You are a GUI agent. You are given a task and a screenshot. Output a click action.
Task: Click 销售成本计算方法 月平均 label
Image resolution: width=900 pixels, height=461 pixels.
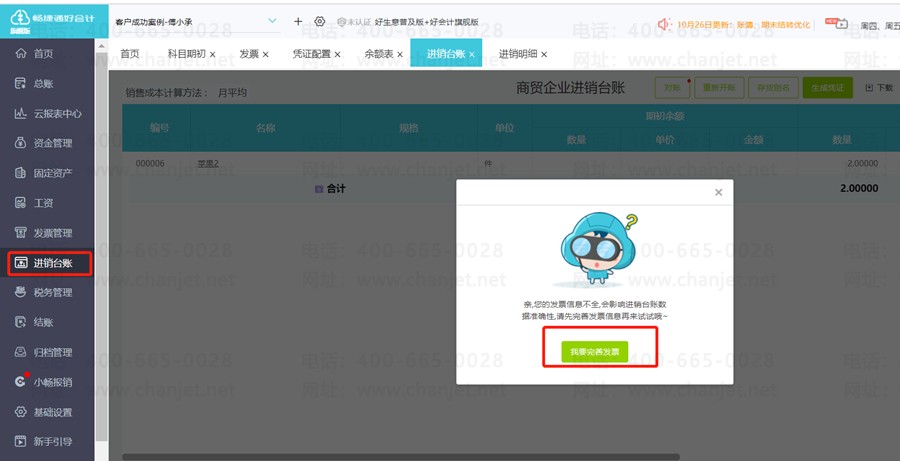tap(186, 92)
